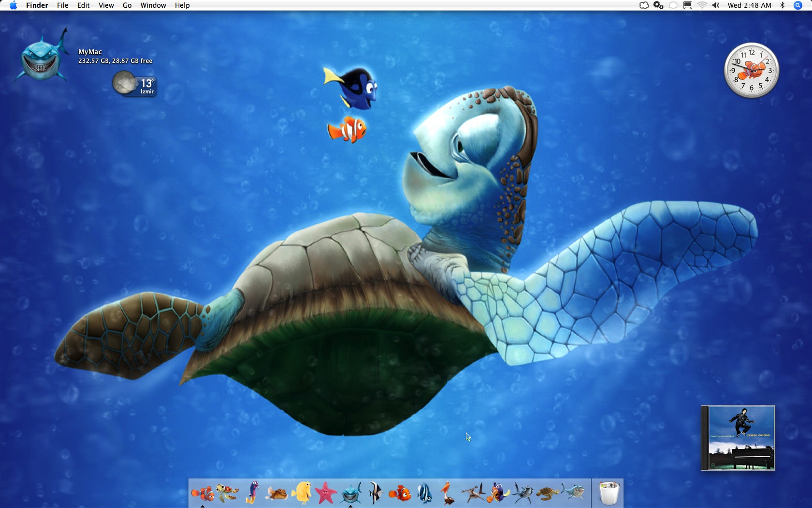Open the Apple menu
Image resolution: width=812 pixels, height=508 pixels.
pyautogui.click(x=13, y=5)
